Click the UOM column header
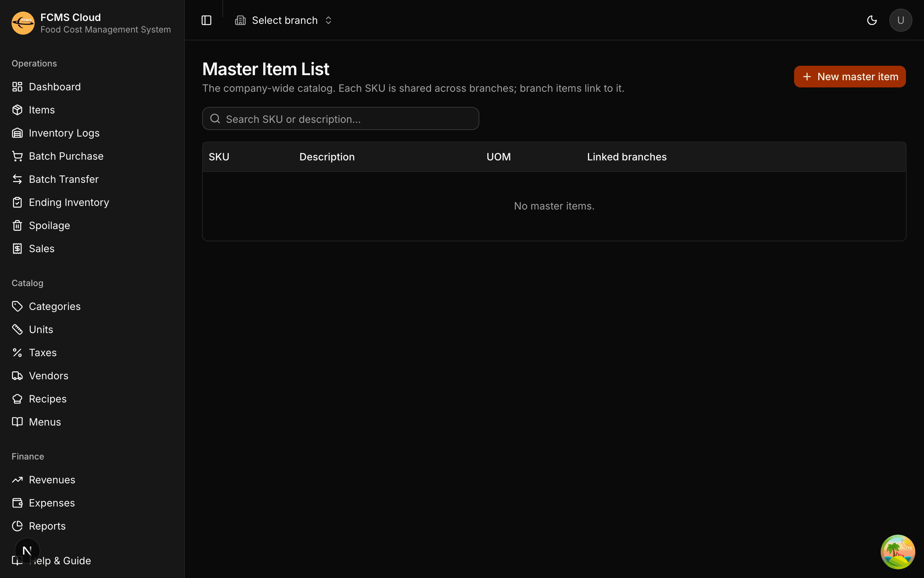This screenshot has width=924, height=578. click(498, 157)
